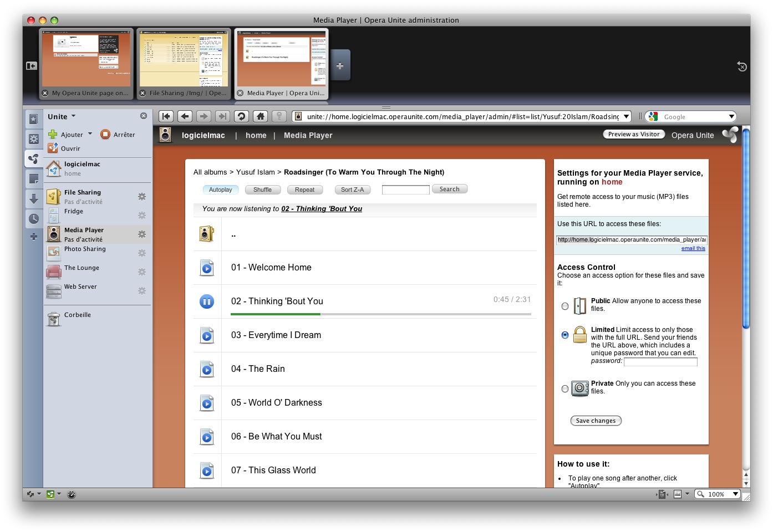Open File Sharing service settings gear

[x=142, y=197]
